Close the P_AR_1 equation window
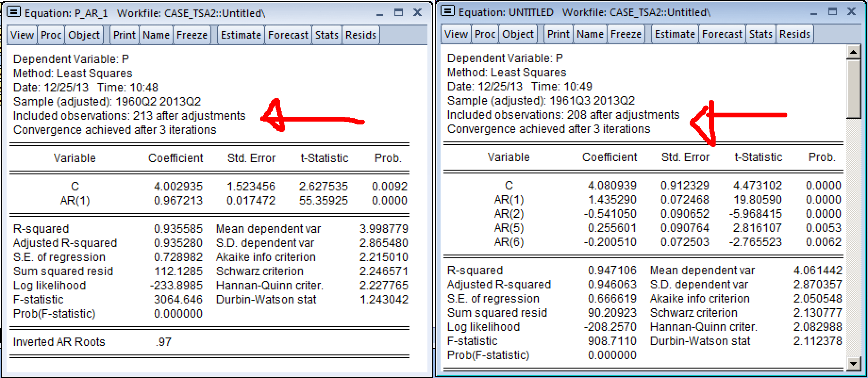The height and width of the screenshot is (378, 868). (417, 13)
